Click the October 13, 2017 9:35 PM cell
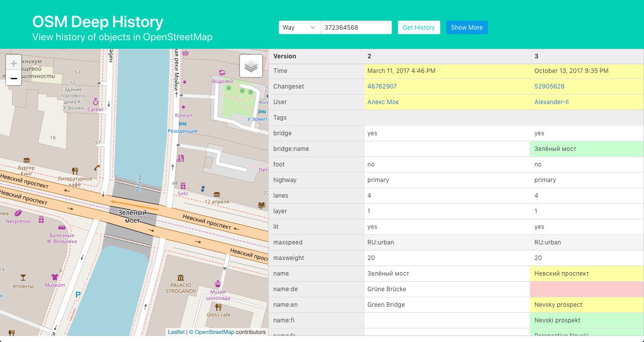Image resolution: width=644 pixels, height=342 pixels. (x=587, y=71)
